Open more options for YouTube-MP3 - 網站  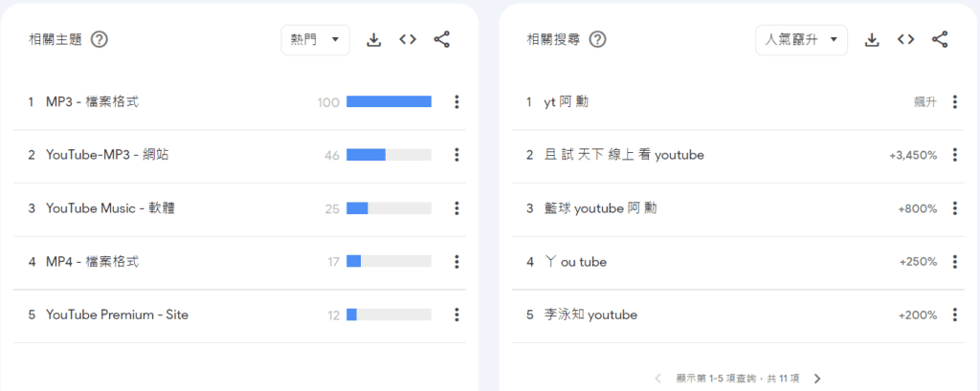pos(457,155)
